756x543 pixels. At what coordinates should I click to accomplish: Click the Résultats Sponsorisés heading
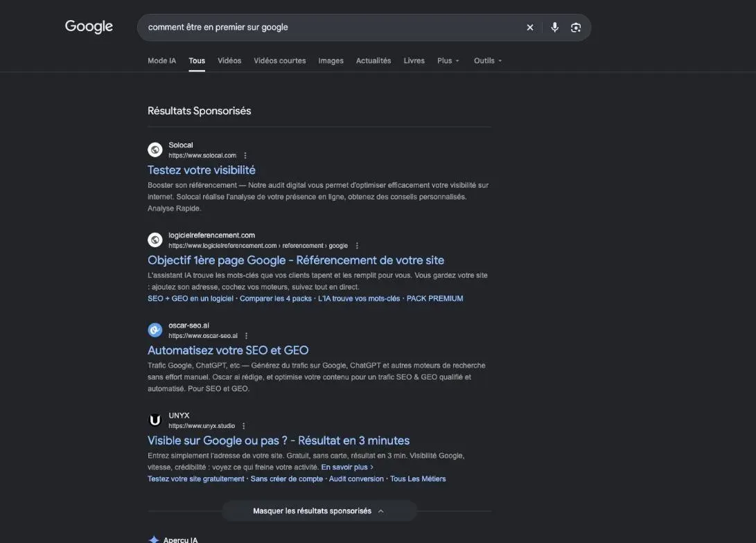pyautogui.click(x=199, y=111)
